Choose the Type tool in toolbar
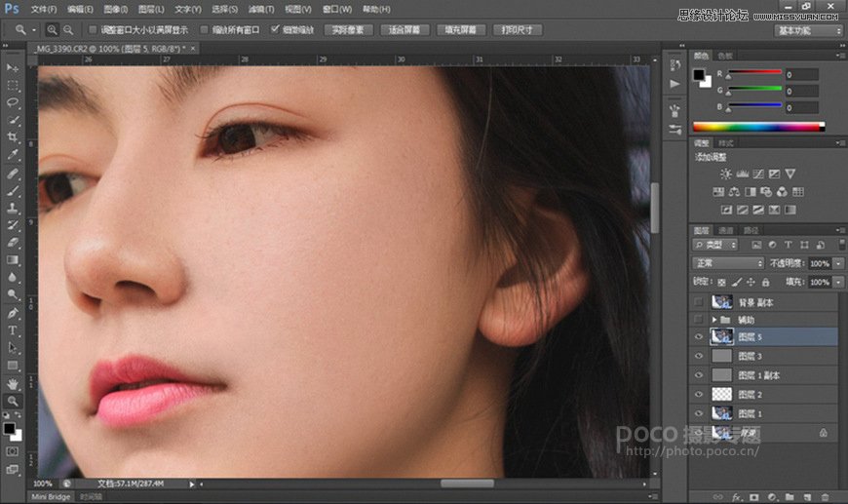This screenshot has height=504, width=848. 14,330
